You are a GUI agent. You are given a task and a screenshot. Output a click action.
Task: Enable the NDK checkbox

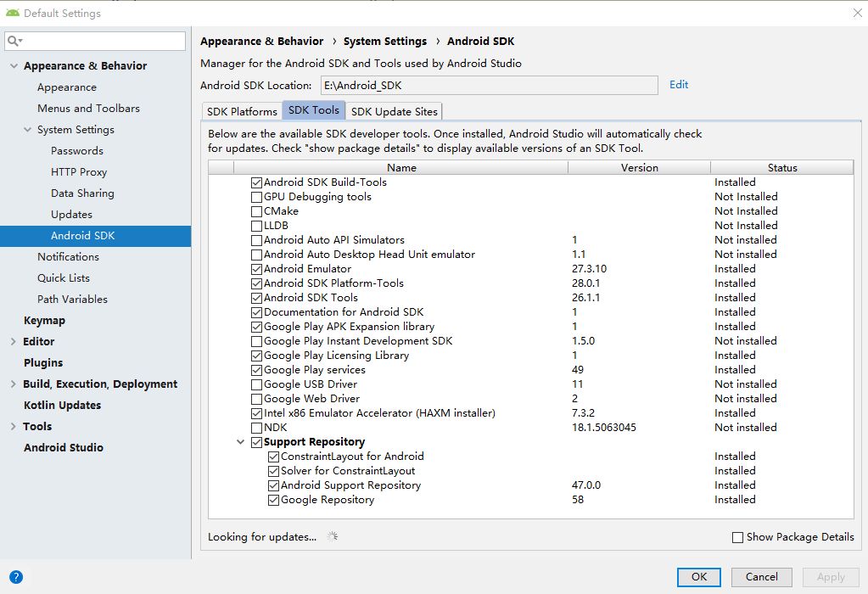pyautogui.click(x=256, y=428)
